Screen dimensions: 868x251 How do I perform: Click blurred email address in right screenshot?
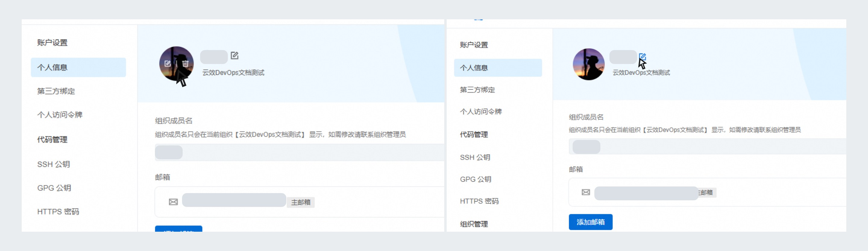tap(646, 193)
